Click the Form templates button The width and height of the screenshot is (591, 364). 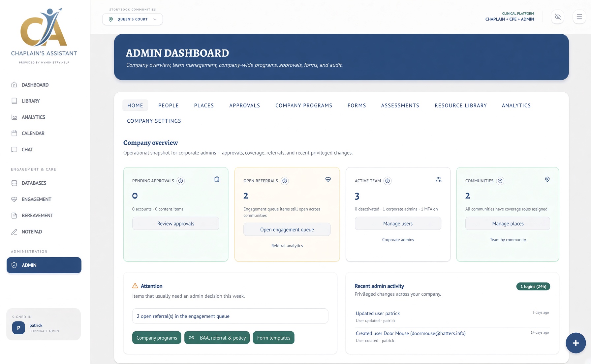pyautogui.click(x=274, y=338)
